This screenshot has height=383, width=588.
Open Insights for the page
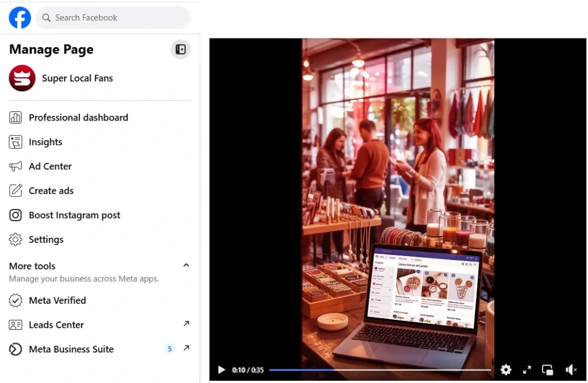click(x=45, y=142)
